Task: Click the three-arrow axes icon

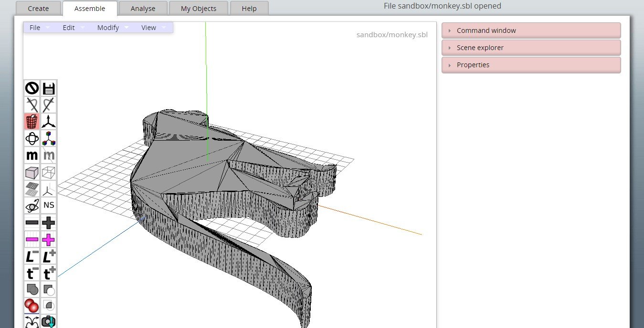Action: 49,122
